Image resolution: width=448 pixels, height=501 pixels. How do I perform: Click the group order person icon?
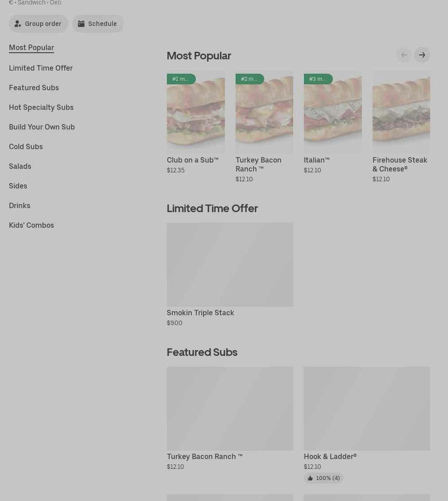click(17, 24)
